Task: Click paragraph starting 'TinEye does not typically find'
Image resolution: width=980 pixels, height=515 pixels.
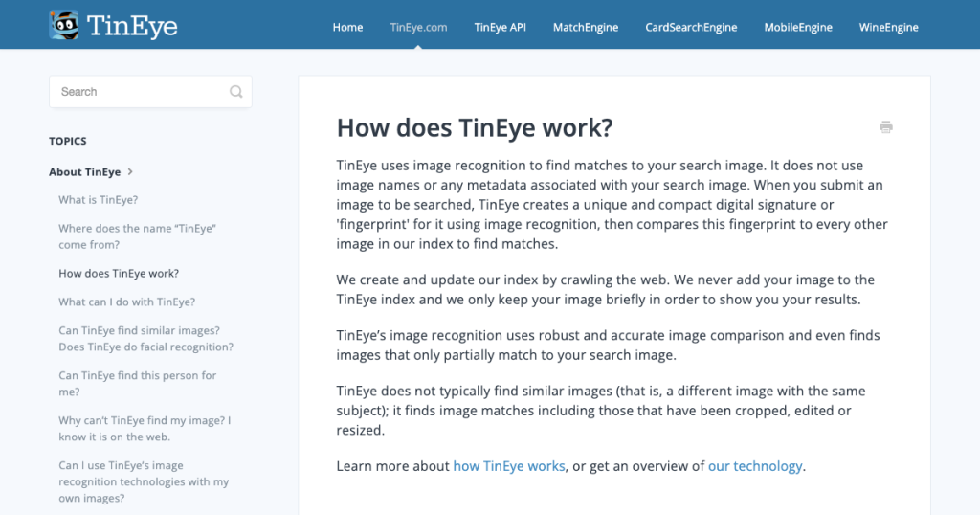Action: point(601,411)
